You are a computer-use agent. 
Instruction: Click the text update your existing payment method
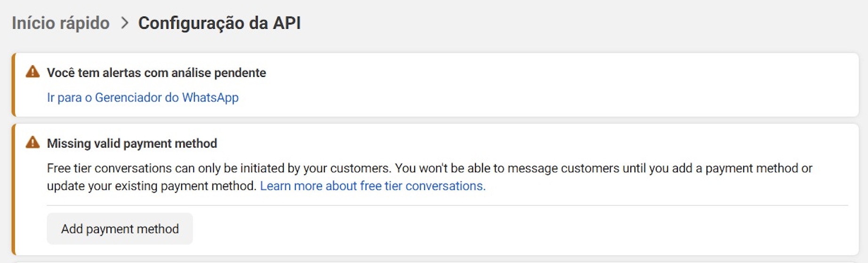152,186
